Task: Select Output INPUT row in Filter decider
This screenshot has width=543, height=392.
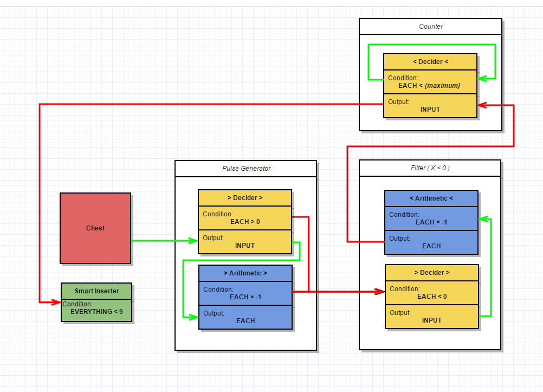Action: (432, 317)
